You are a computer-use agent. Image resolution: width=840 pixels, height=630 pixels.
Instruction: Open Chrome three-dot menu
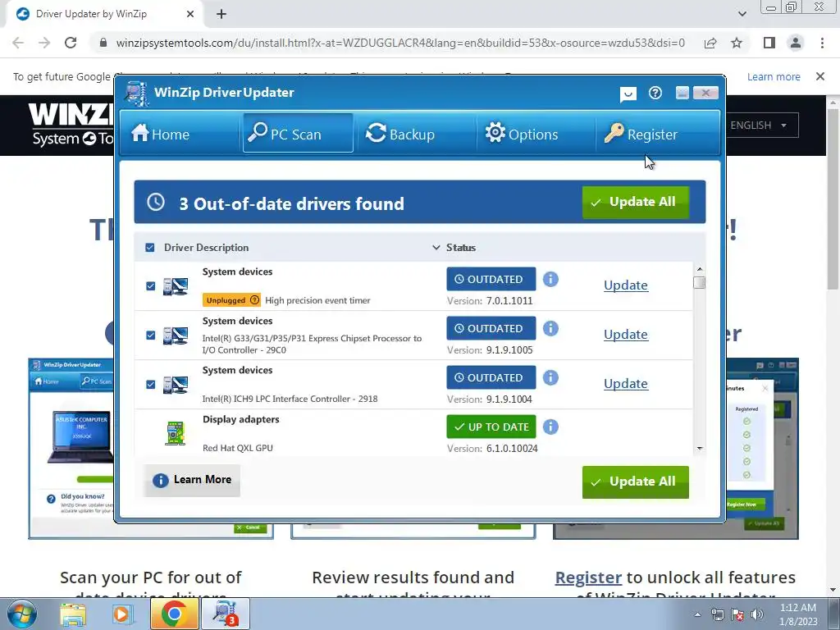[x=822, y=43]
